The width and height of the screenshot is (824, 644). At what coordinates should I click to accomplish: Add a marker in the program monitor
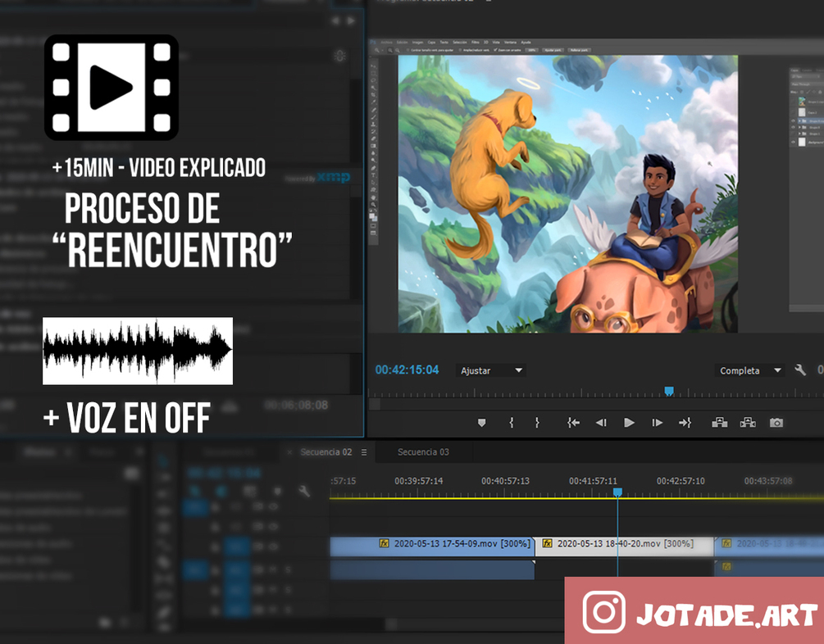click(481, 423)
